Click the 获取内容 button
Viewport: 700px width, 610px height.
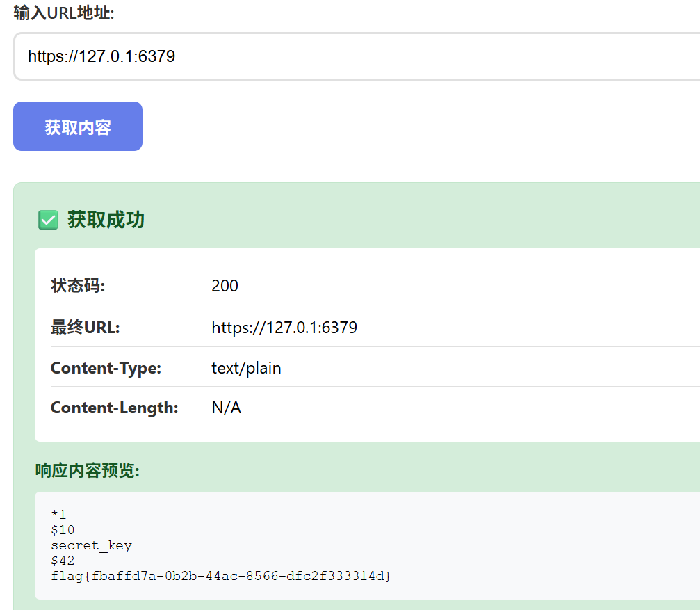[78, 127]
